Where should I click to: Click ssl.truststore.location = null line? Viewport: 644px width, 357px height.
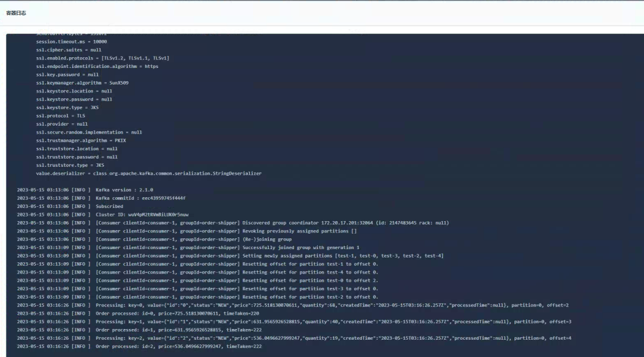click(77, 148)
